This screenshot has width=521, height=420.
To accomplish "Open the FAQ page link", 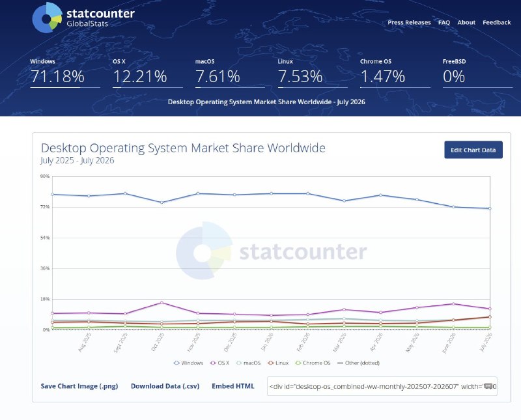I will pos(444,22).
